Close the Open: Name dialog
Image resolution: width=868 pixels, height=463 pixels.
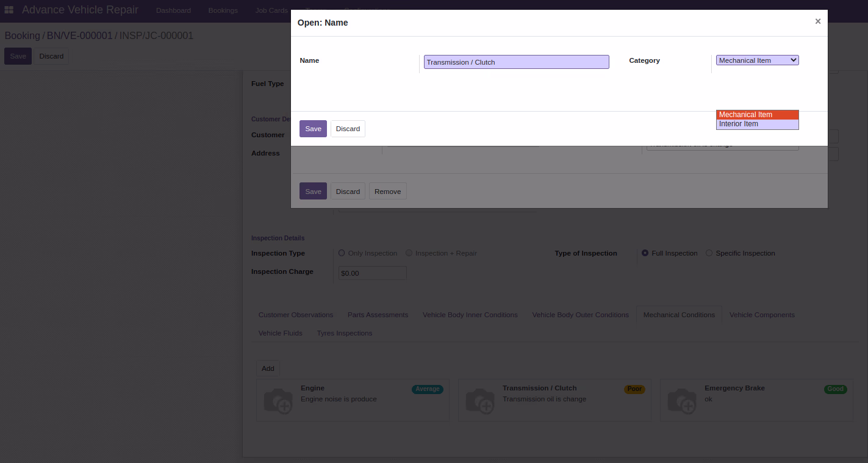click(x=818, y=21)
